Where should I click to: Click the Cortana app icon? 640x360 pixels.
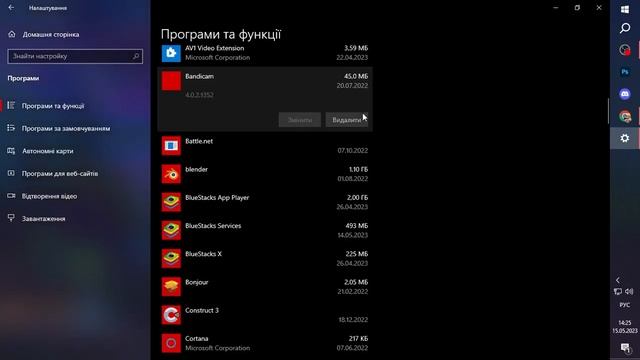click(171, 343)
